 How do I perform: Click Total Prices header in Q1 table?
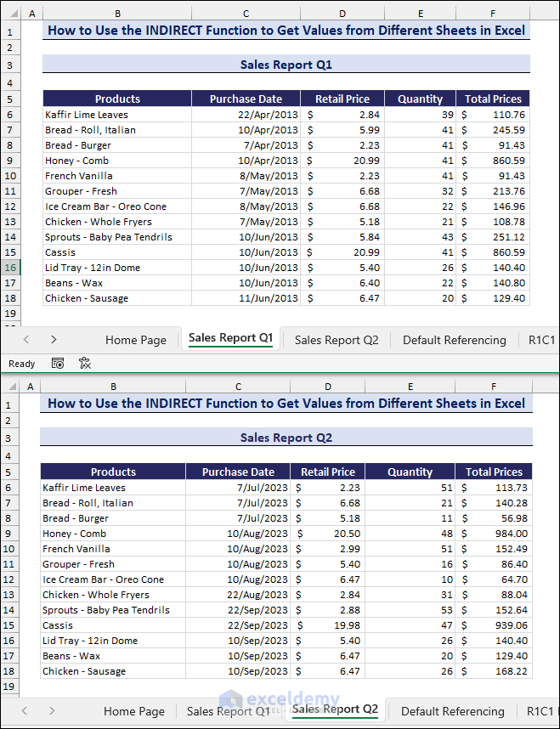493,99
